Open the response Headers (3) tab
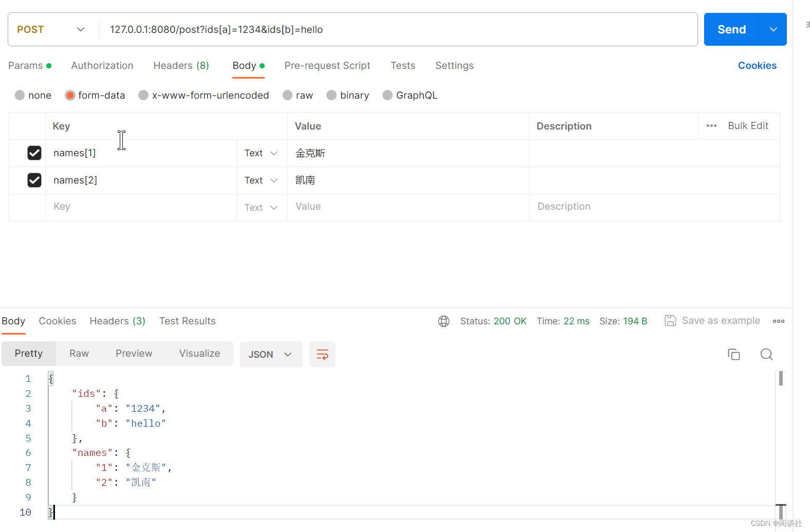This screenshot has width=810, height=532. (118, 321)
